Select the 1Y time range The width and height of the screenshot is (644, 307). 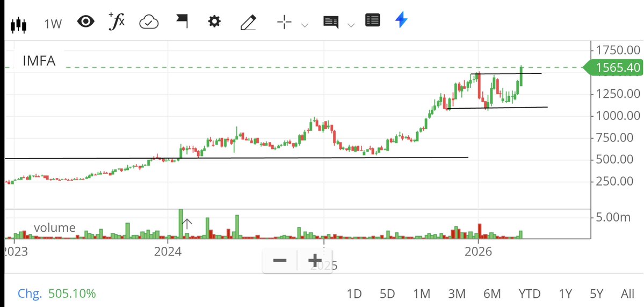coord(565,294)
